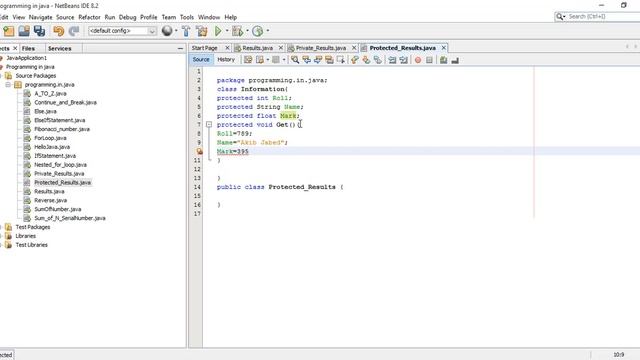Open the Profile Project dropdown arrow
Screen dimensions: 640x360
(x=268, y=31)
